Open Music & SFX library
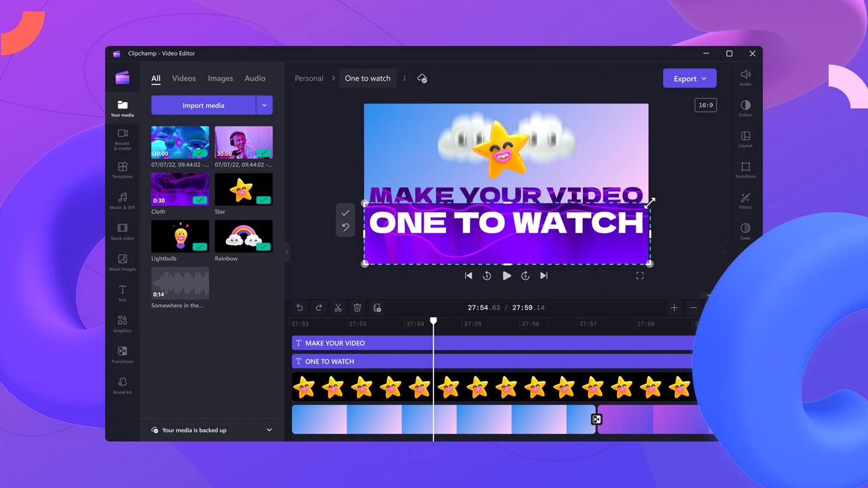This screenshot has height=488, width=868. [x=122, y=201]
